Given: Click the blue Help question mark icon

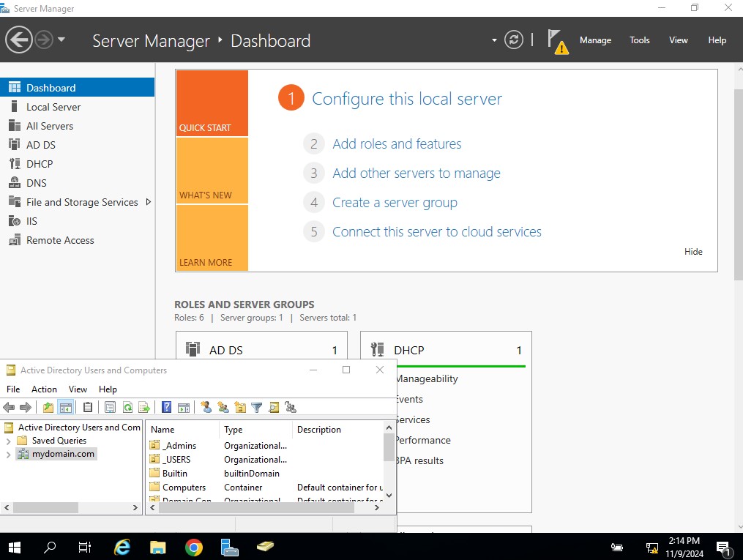Looking at the screenshot, I should tap(166, 407).
